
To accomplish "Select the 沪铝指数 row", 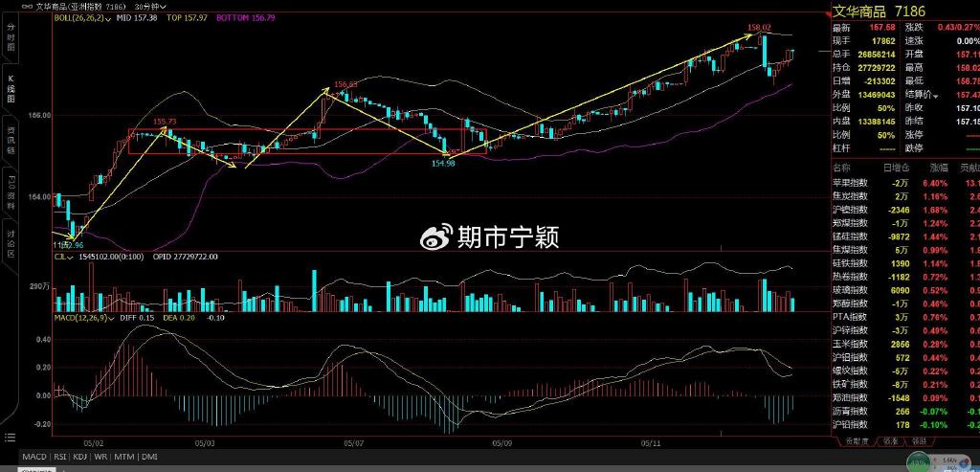I will click(x=905, y=357).
